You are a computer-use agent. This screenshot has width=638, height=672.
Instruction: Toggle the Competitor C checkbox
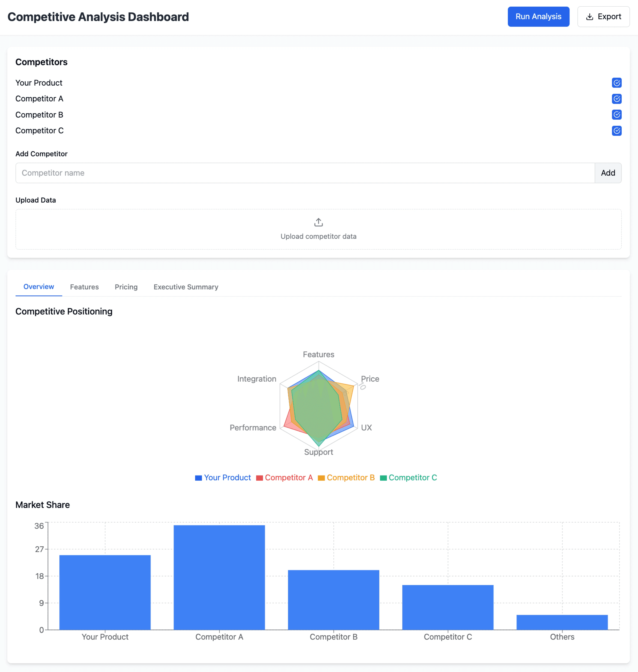617,130
